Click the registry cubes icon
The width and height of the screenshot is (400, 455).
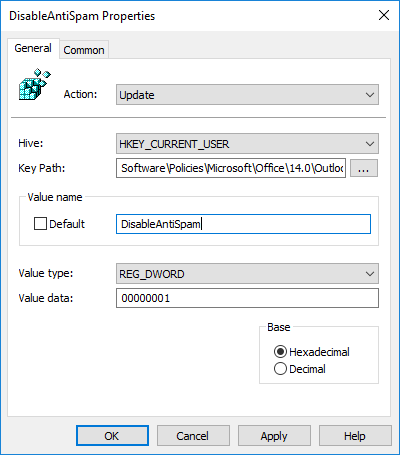click(34, 84)
